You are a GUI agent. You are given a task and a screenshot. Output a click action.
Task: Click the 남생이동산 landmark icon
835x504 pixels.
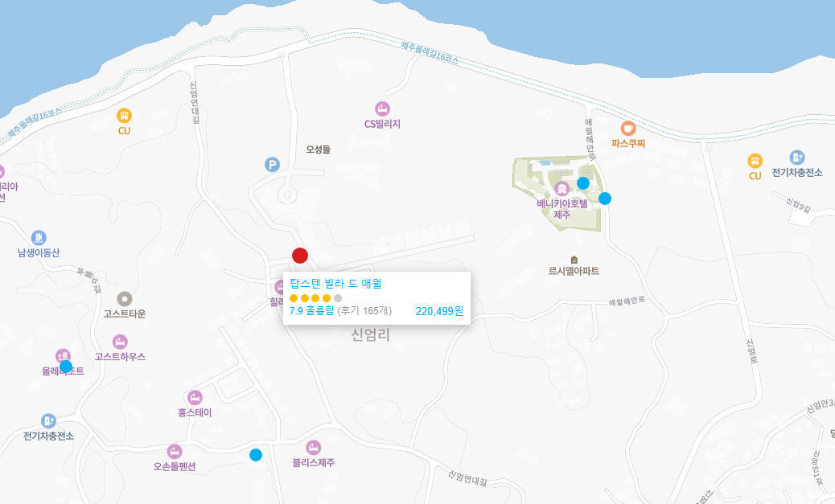(x=39, y=237)
